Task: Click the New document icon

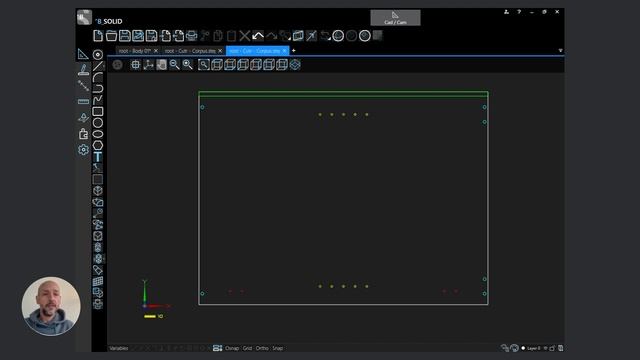Action: coord(98,36)
